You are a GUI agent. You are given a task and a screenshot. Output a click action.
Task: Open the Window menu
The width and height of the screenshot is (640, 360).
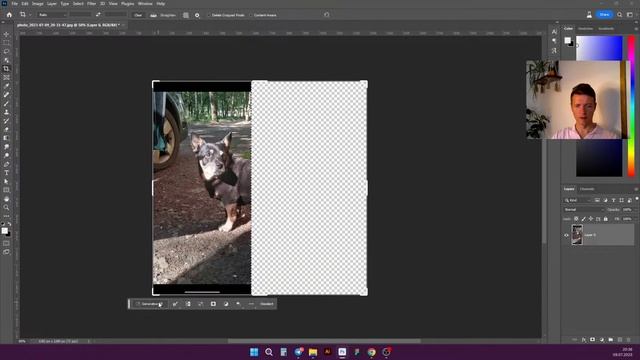pyautogui.click(x=145, y=4)
